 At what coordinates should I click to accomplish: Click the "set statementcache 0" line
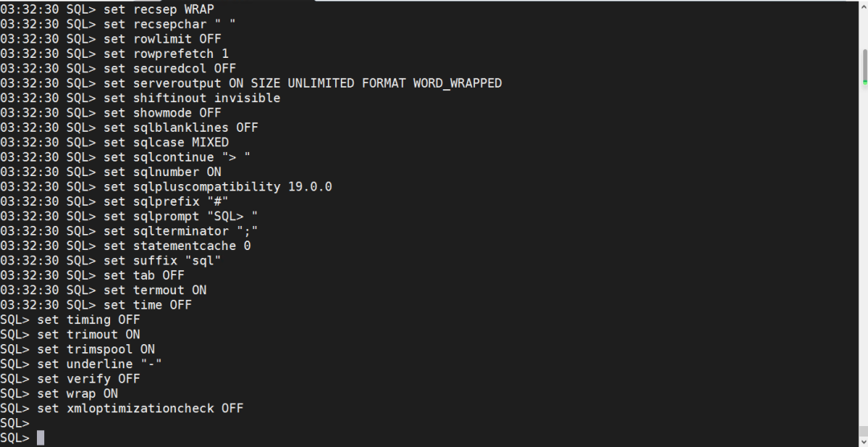pos(177,245)
